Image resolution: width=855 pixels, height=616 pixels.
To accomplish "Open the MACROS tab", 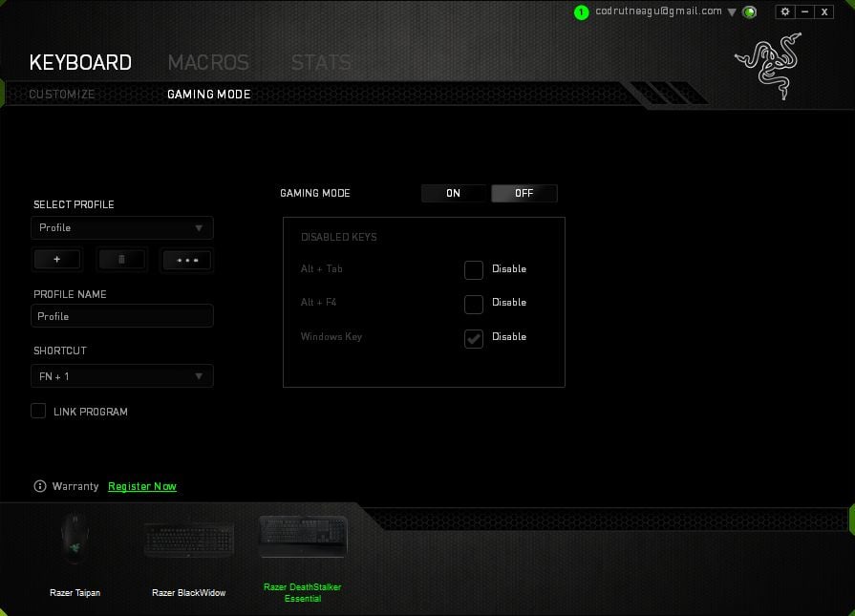I will click(208, 63).
